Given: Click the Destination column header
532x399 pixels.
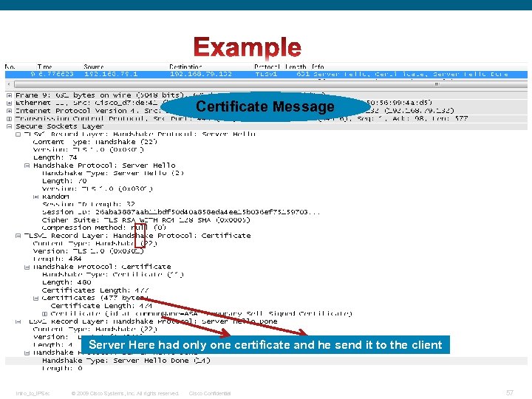Looking at the screenshot, I should (x=185, y=66).
